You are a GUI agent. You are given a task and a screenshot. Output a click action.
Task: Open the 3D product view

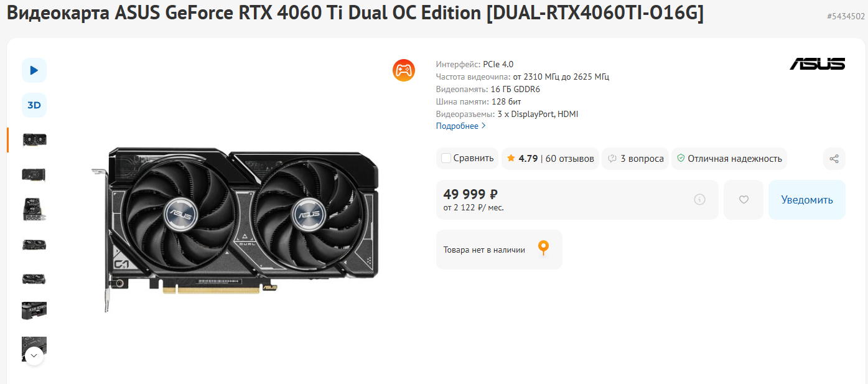coord(34,105)
